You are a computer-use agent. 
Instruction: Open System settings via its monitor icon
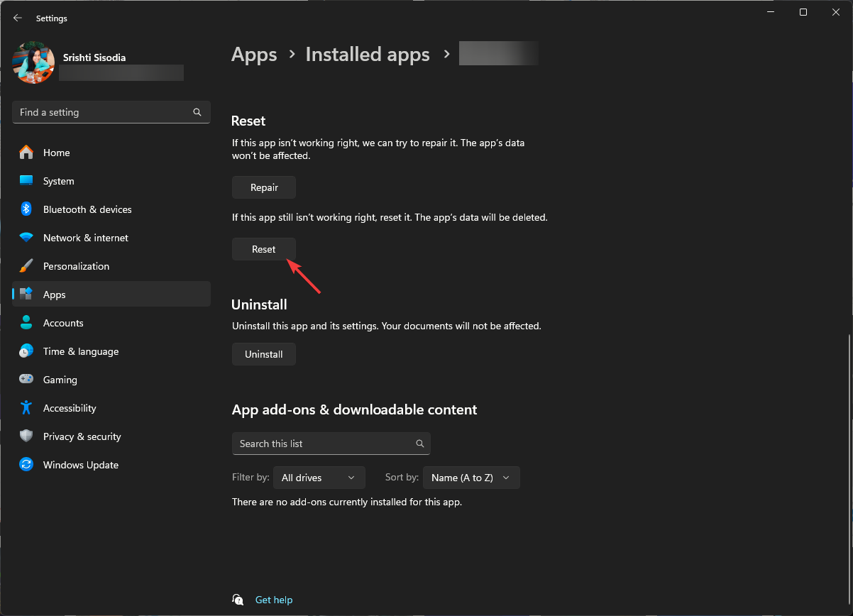coord(26,181)
